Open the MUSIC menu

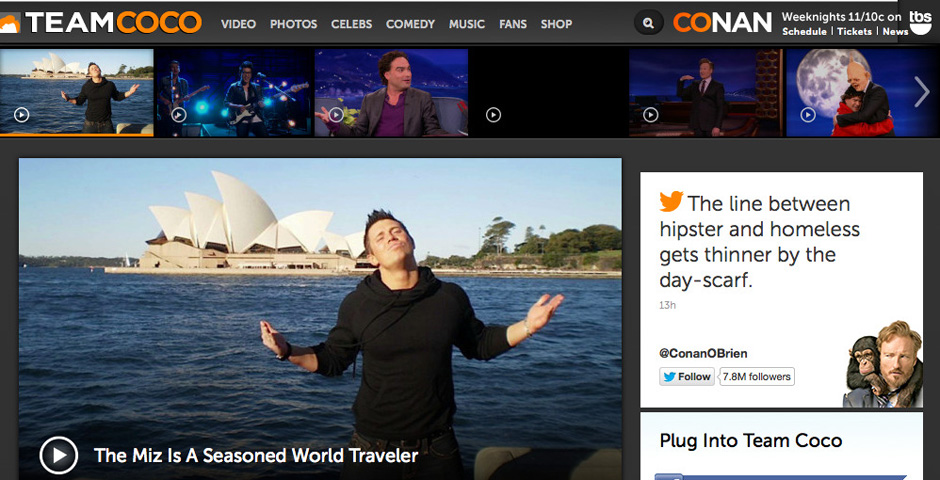tap(466, 25)
